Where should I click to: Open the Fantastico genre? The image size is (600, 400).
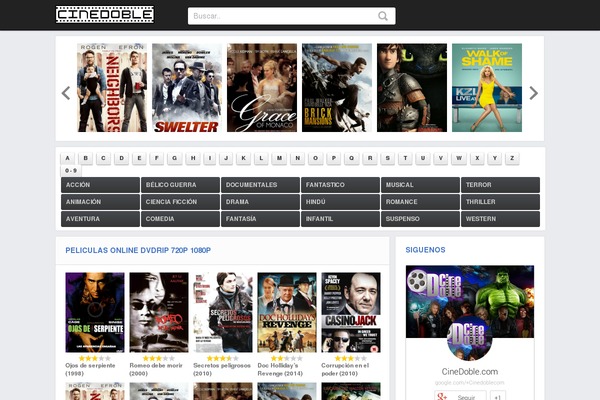[340, 185]
